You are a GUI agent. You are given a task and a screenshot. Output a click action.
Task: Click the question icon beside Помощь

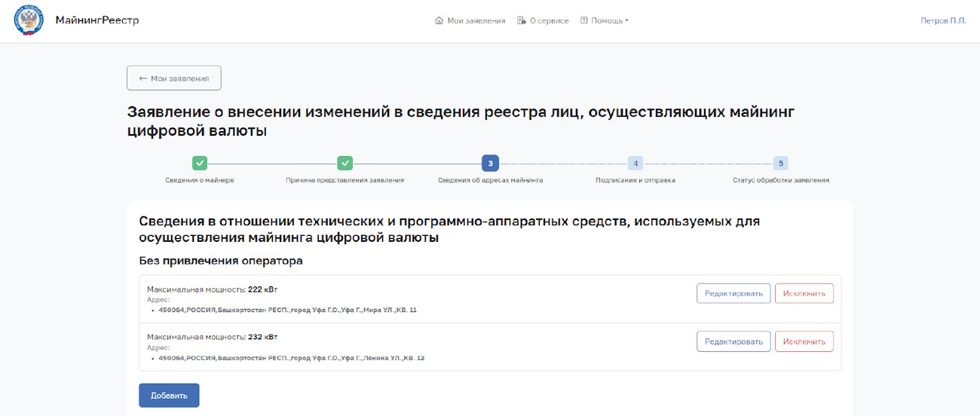pos(583,20)
